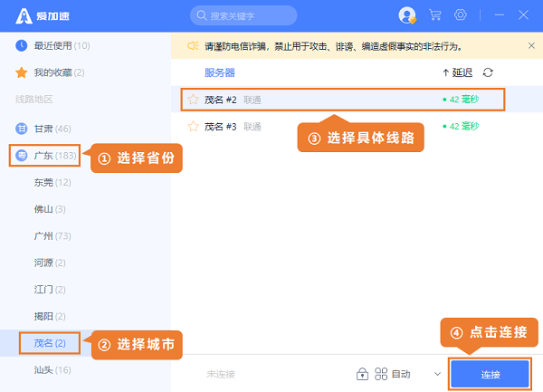The width and height of the screenshot is (543, 392).
Task: Open the shopping cart icon
Action: click(x=435, y=15)
